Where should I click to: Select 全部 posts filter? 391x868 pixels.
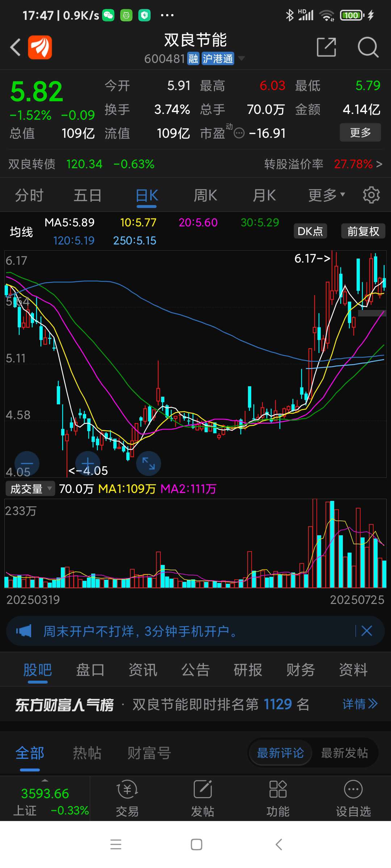[x=30, y=753]
